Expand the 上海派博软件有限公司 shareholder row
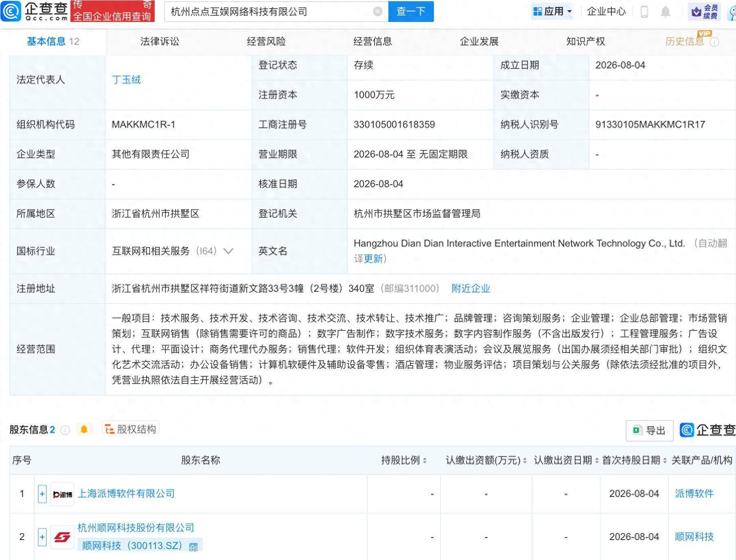This screenshot has width=736, height=560. pyautogui.click(x=42, y=494)
